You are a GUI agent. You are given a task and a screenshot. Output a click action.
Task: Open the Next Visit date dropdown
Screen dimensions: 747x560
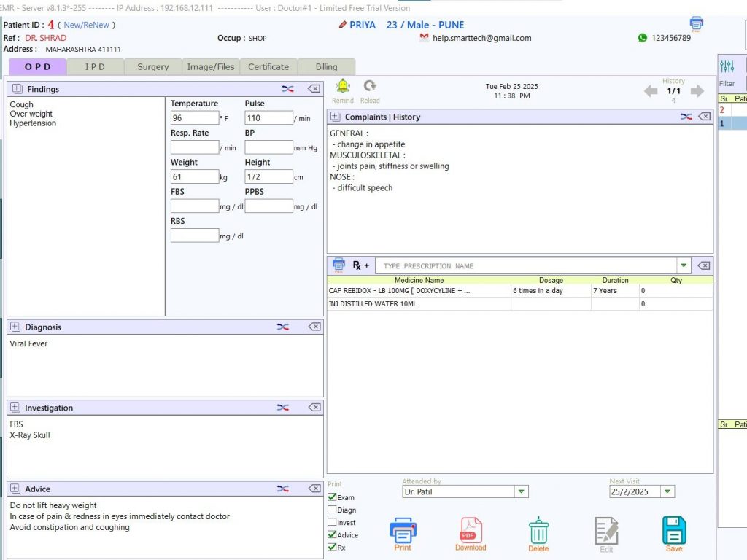[667, 492]
